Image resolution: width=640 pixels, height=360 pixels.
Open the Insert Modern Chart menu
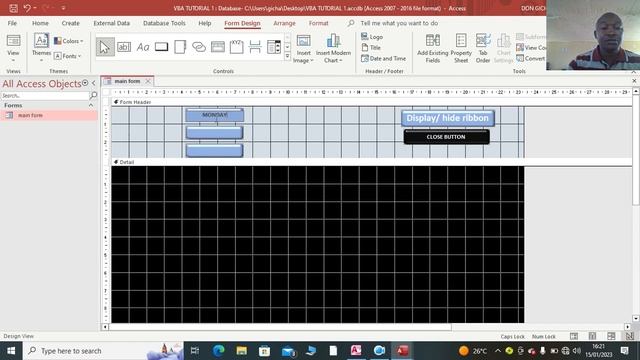click(x=333, y=49)
